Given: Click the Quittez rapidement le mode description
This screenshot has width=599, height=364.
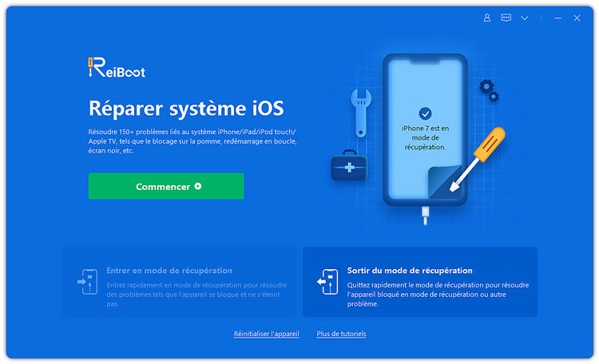Looking at the screenshot, I should [x=438, y=294].
